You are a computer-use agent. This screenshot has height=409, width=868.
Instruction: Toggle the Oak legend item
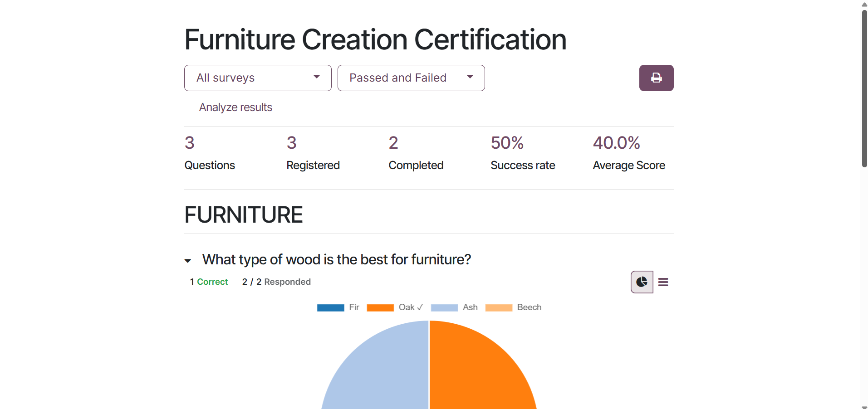395,307
